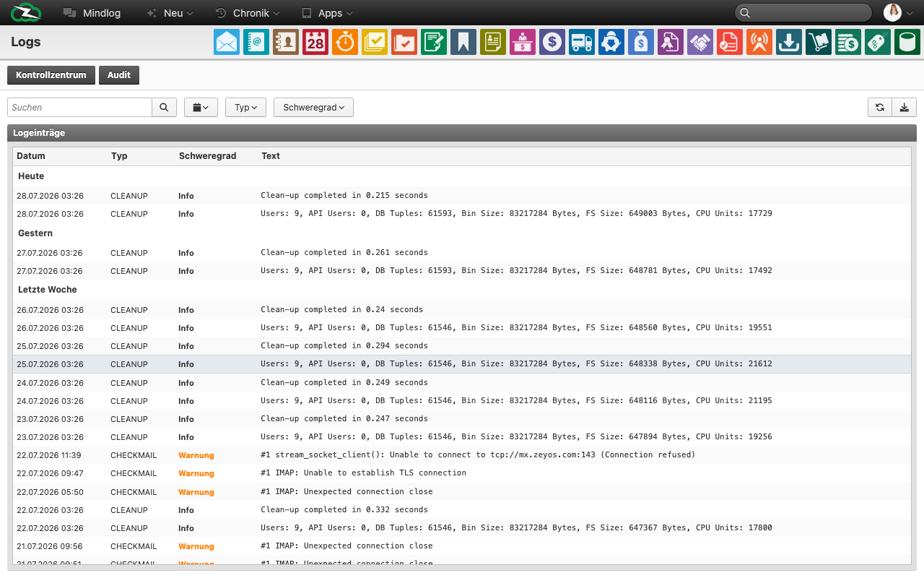
Task: Click the Logeinträge panel header
Action: (x=462, y=133)
